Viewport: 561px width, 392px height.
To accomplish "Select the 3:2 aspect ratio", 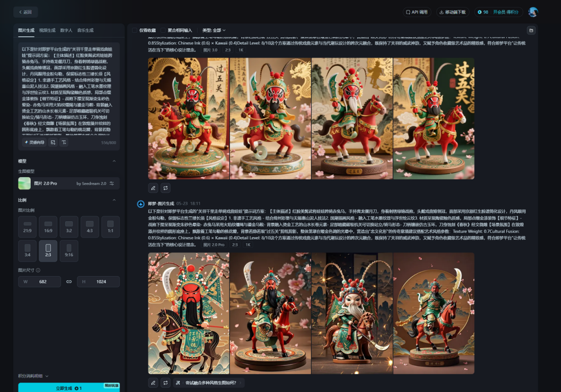I will pyautogui.click(x=68, y=227).
